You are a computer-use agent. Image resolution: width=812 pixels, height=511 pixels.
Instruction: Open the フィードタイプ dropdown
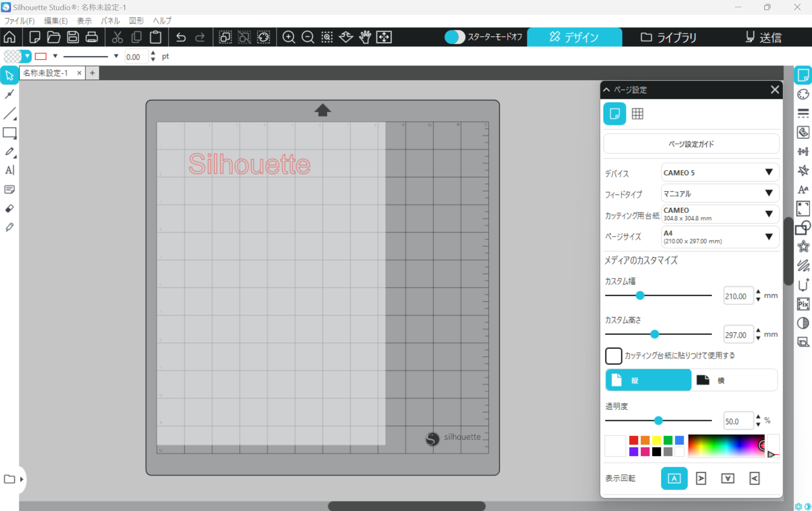click(x=720, y=193)
